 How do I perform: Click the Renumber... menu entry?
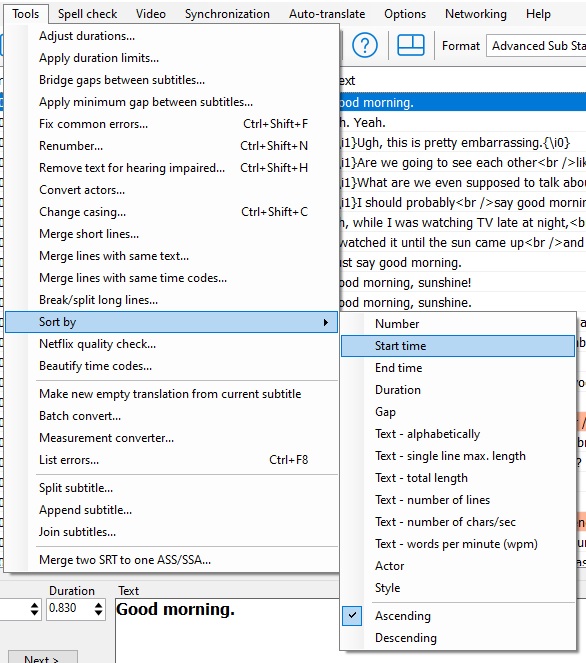pos(172,146)
